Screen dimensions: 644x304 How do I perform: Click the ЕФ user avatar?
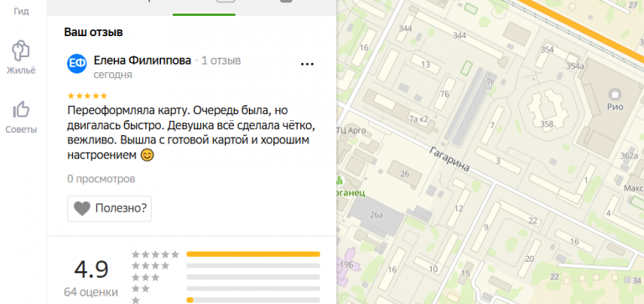click(x=77, y=63)
